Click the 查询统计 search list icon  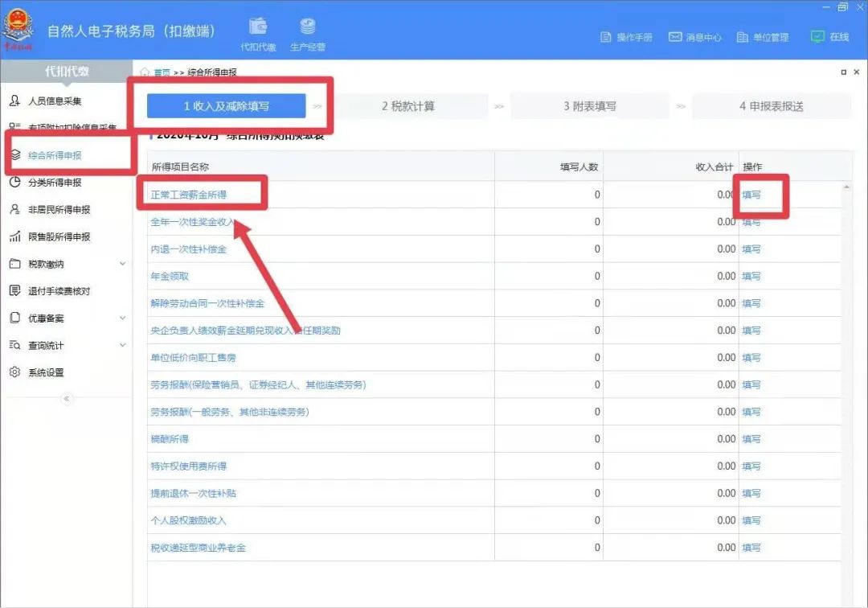pos(15,345)
